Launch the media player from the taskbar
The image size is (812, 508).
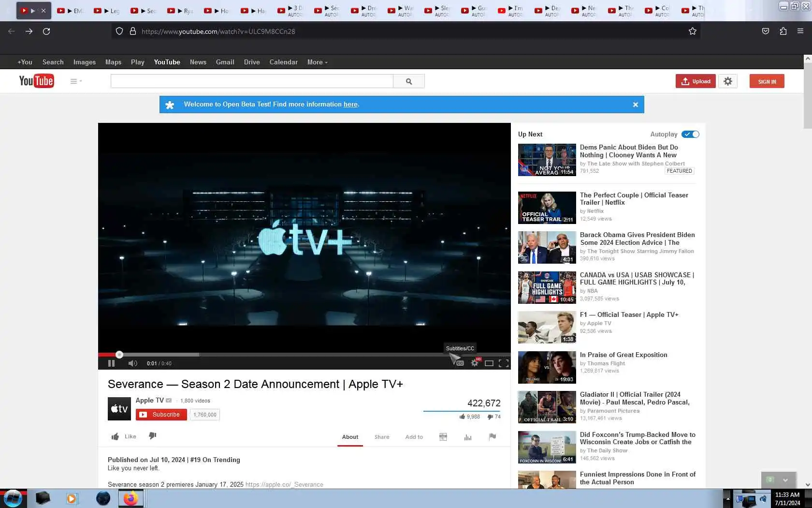72,498
